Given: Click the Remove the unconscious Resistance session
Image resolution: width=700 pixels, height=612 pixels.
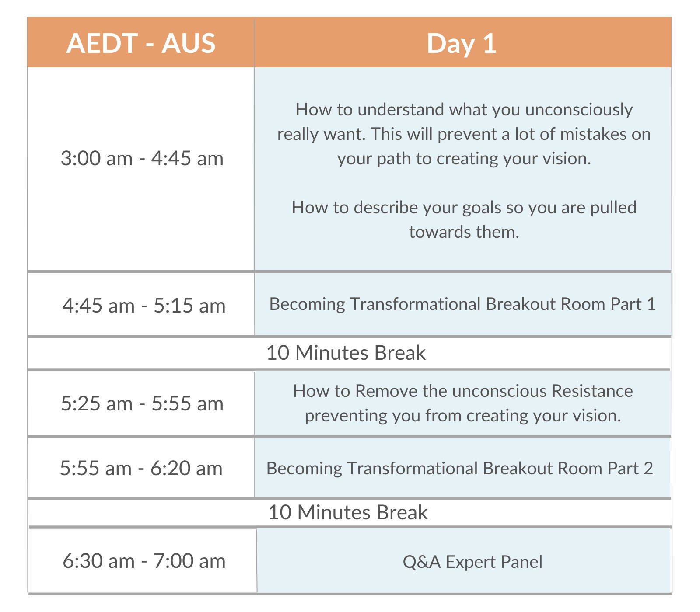Looking at the screenshot, I should point(463,403).
